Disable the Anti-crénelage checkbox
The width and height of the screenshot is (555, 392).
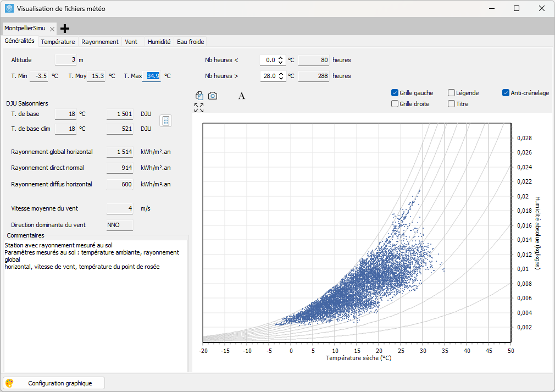(506, 93)
